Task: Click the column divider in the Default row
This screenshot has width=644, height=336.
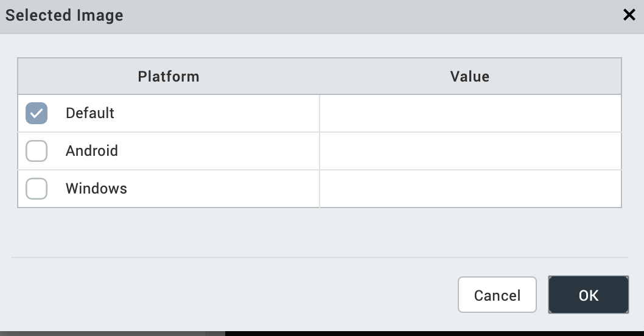Action: click(x=320, y=113)
